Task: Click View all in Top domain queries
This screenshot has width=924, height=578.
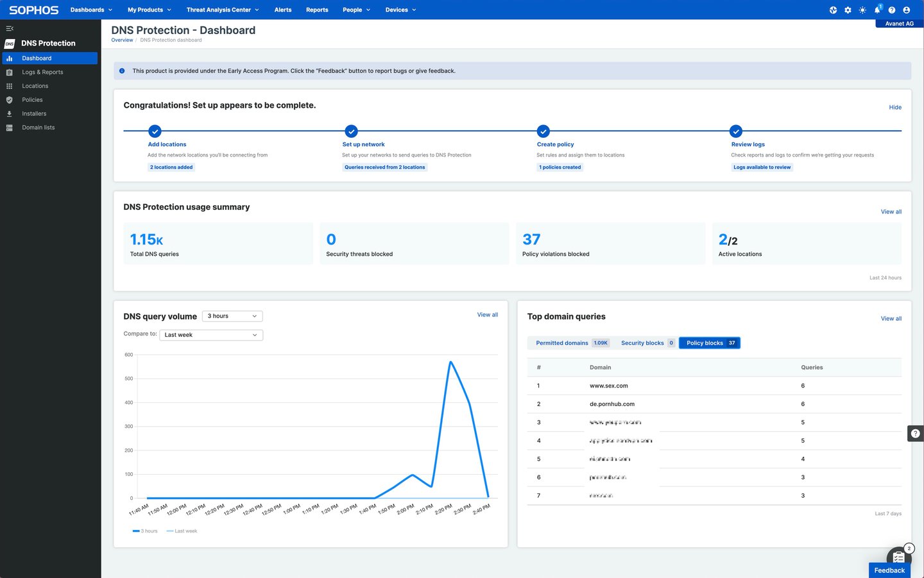Action: [x=891, y=319]
